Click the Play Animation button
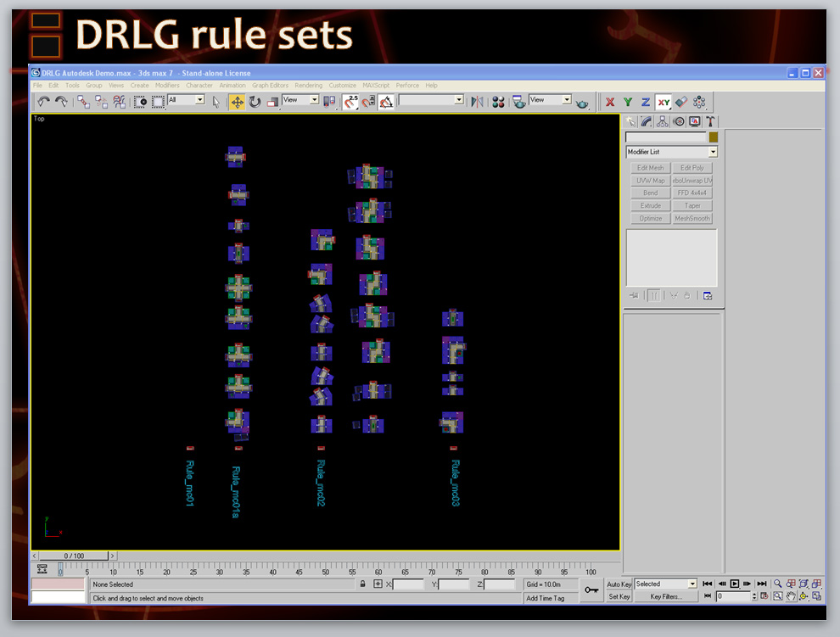The image size is (840, 637). (x=735, y=584)
